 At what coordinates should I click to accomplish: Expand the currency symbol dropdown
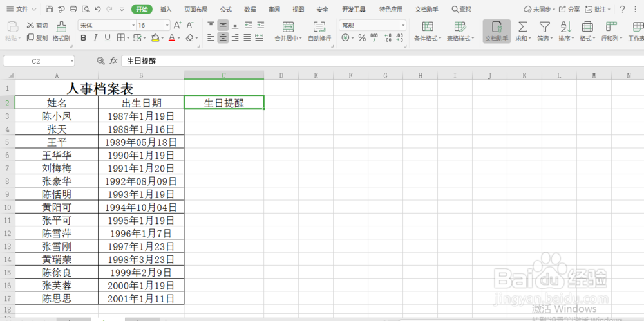(352, 38)
